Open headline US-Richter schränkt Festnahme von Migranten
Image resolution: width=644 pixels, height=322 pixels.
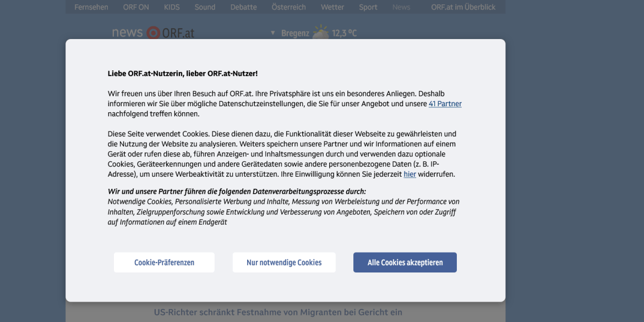(x=278, y=312)
